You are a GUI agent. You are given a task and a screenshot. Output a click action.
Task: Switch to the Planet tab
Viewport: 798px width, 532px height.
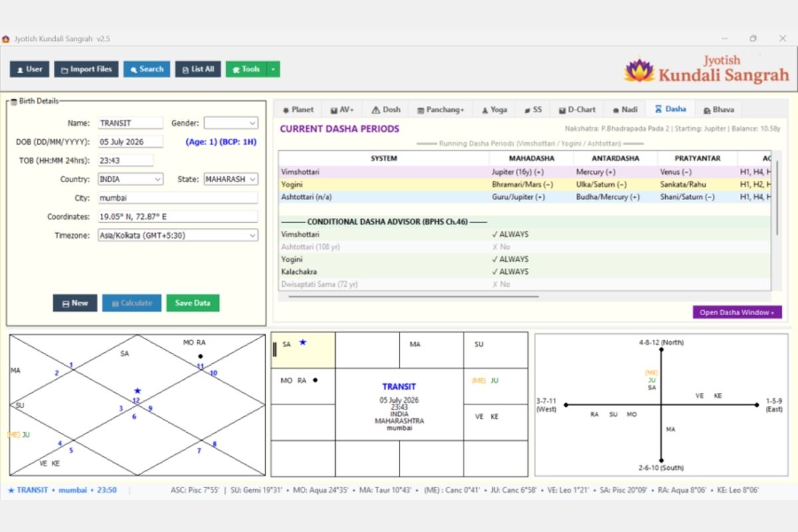point(298,110)
